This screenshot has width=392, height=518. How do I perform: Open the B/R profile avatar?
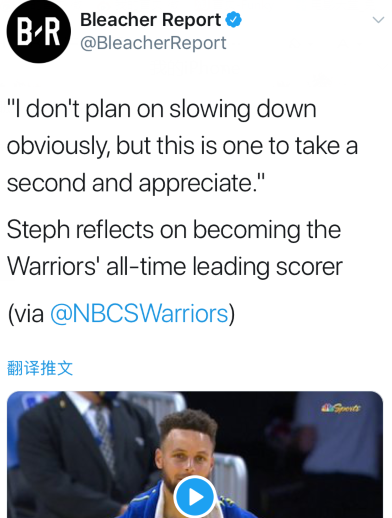(x=39, y=31)
